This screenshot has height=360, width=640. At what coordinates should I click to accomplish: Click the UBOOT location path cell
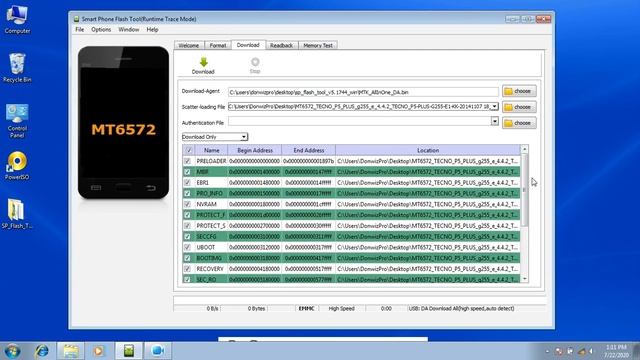(x=428, y=247)
